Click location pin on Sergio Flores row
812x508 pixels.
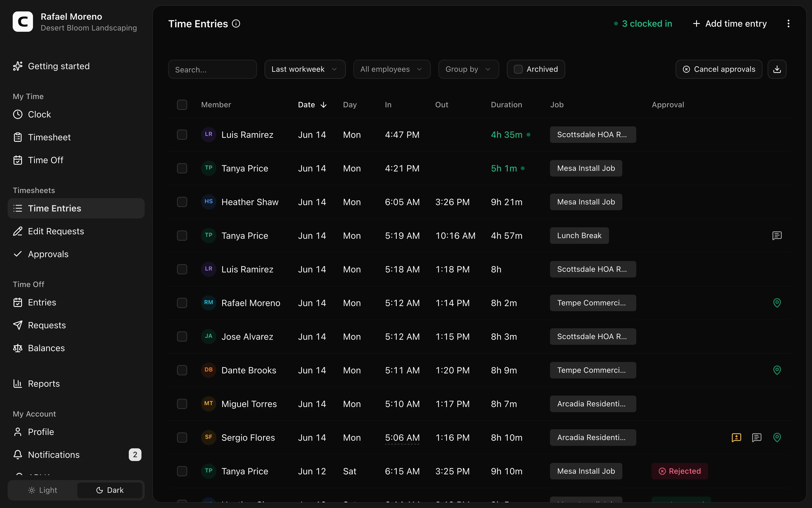(x=777, y=438)
